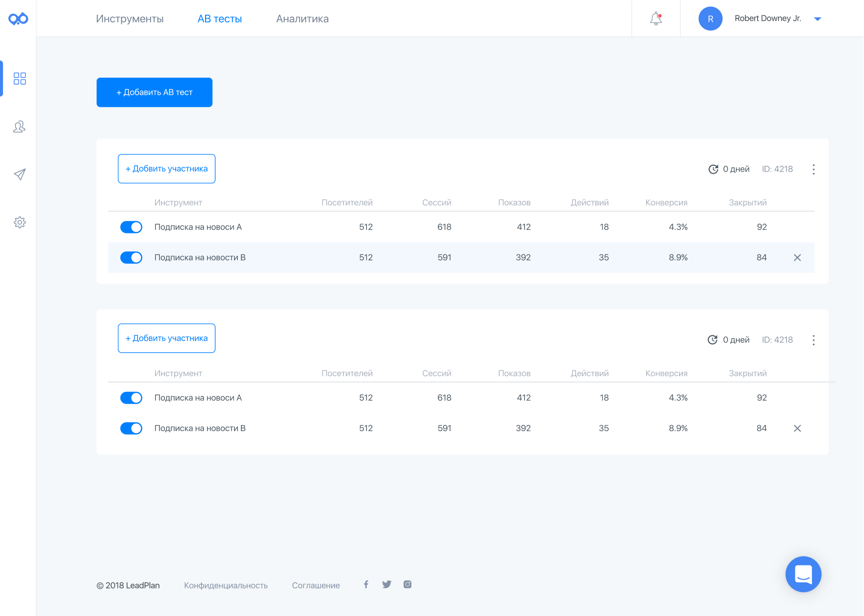Viewport: 864px width, 616px height.
Task: Click the Действий column header in second card
Action: pos(590,373)
